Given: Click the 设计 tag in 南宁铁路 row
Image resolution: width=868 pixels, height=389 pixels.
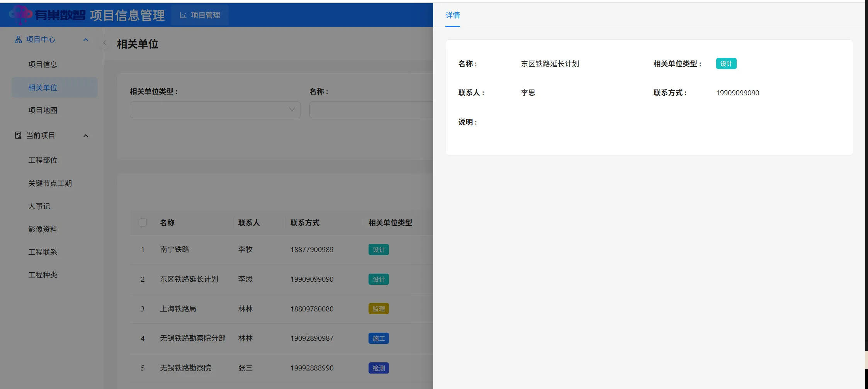Looking at the screenshot, I should (x=379, y=250).
